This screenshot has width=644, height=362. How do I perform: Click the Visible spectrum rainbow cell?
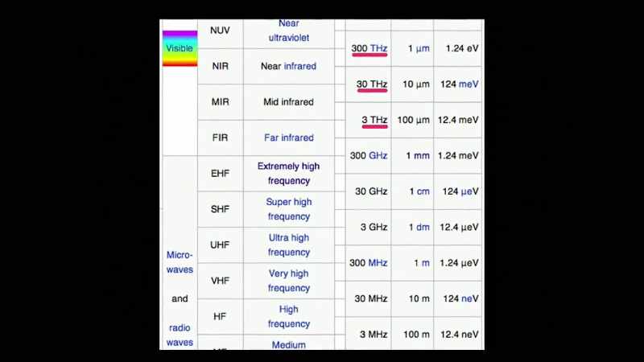click(x=180, y=48)
